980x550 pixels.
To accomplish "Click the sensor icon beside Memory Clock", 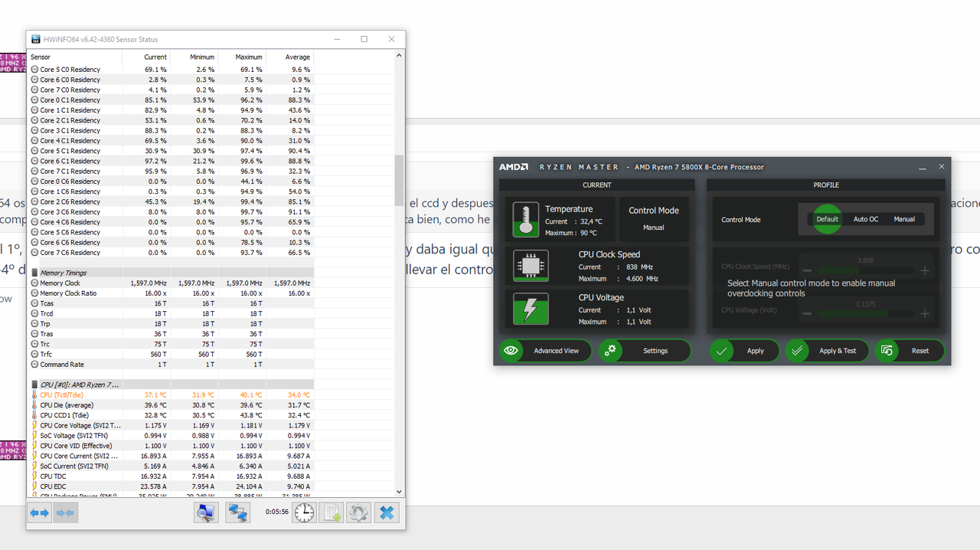I will coord(34,283).
